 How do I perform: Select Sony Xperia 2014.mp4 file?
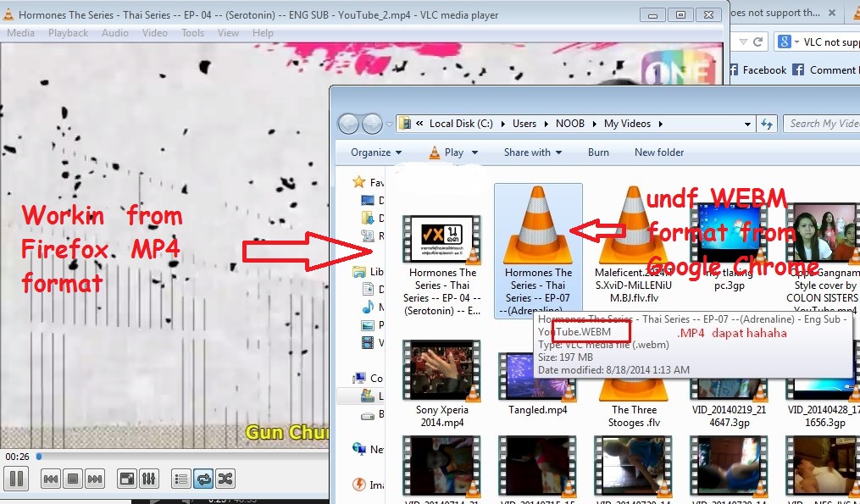tap(442, 384)
